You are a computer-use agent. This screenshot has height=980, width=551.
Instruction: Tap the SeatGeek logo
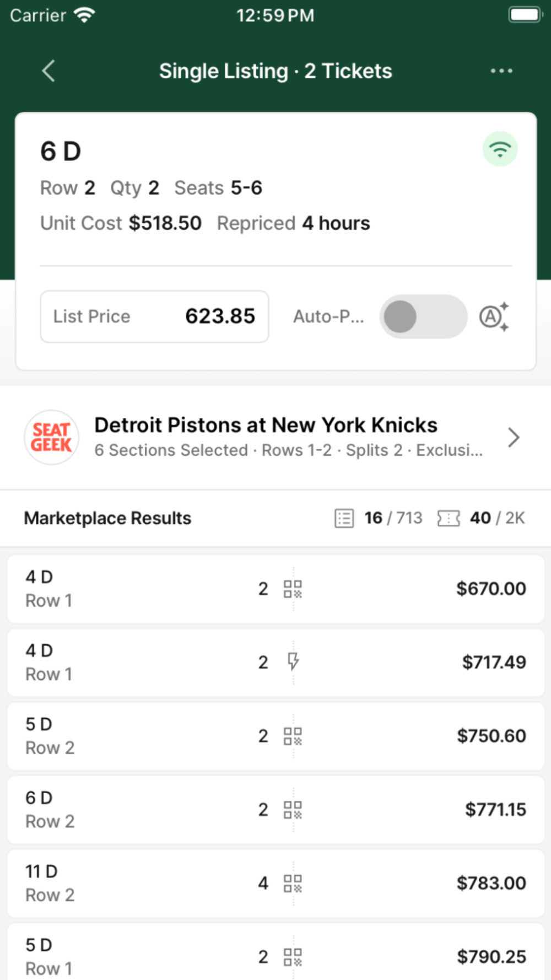51,438
